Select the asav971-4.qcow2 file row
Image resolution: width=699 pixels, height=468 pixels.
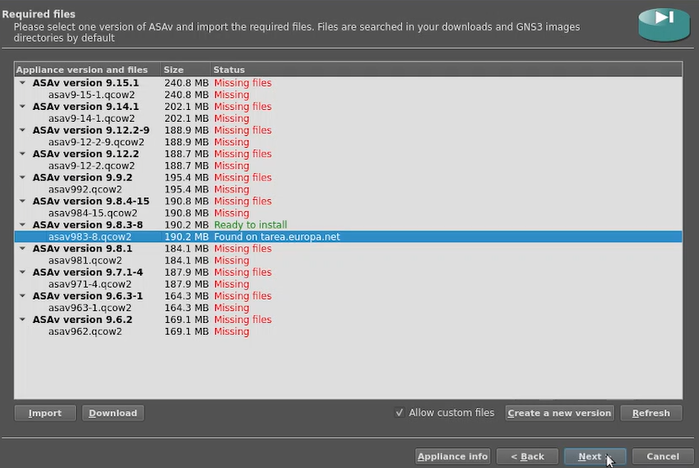[348, 284]
